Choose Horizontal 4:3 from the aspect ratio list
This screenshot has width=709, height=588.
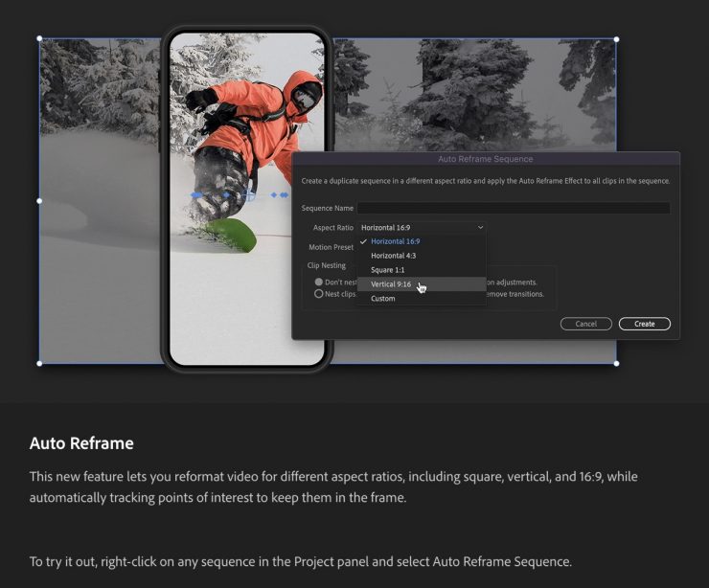tap(393, 256)
